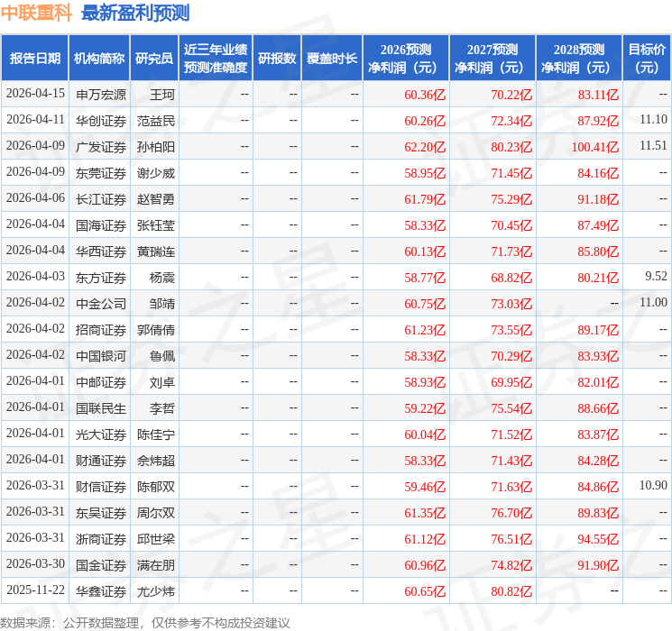Select the 2026-04-15 report date cell
672x631 pixels.
coord(35,95)
